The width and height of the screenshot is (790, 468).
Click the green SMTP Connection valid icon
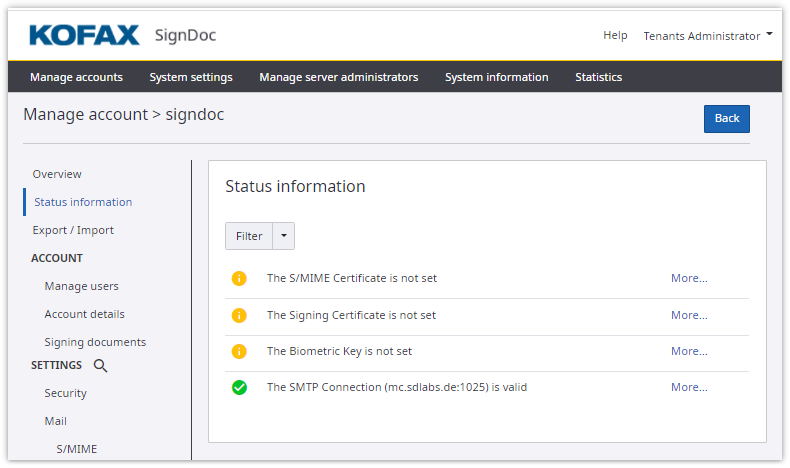coord(239,387)
